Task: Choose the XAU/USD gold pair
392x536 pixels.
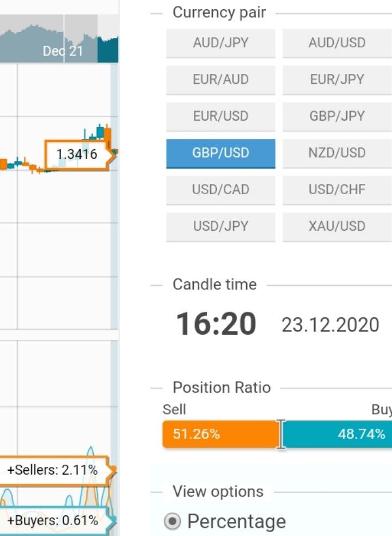Action: [337, 226]
